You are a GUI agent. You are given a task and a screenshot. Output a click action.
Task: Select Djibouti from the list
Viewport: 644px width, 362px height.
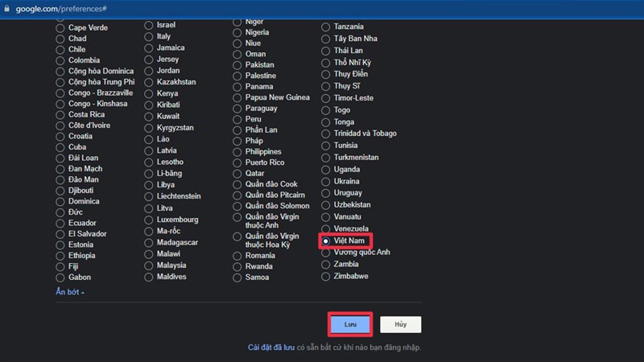(60, 191)
